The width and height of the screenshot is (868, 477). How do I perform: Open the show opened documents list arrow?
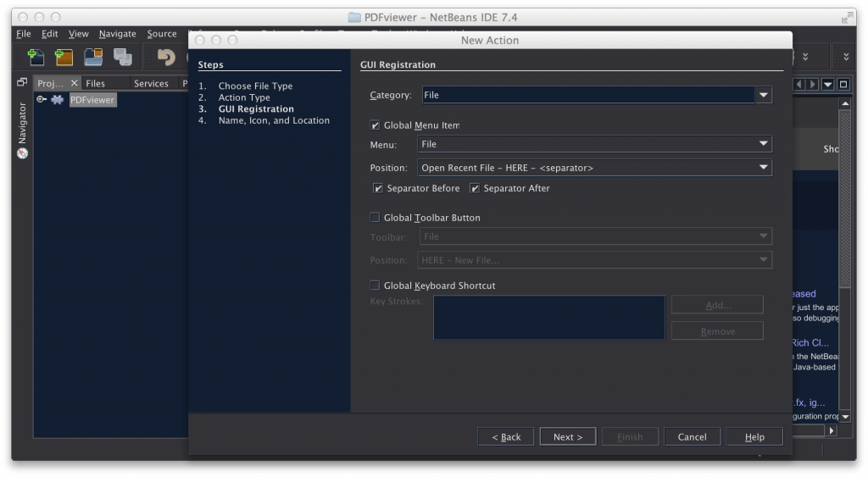pos(827,84)
